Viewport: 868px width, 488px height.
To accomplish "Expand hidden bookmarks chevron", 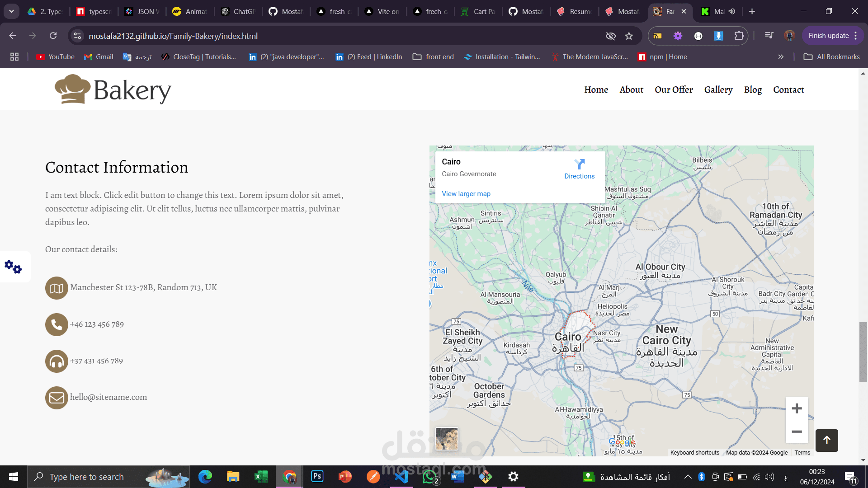I will [x=781, y=57].
